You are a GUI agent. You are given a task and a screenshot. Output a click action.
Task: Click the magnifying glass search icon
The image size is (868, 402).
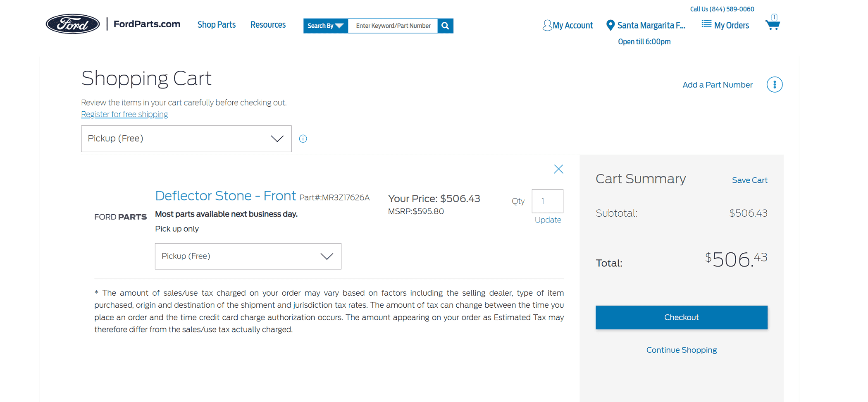point(445,26)
